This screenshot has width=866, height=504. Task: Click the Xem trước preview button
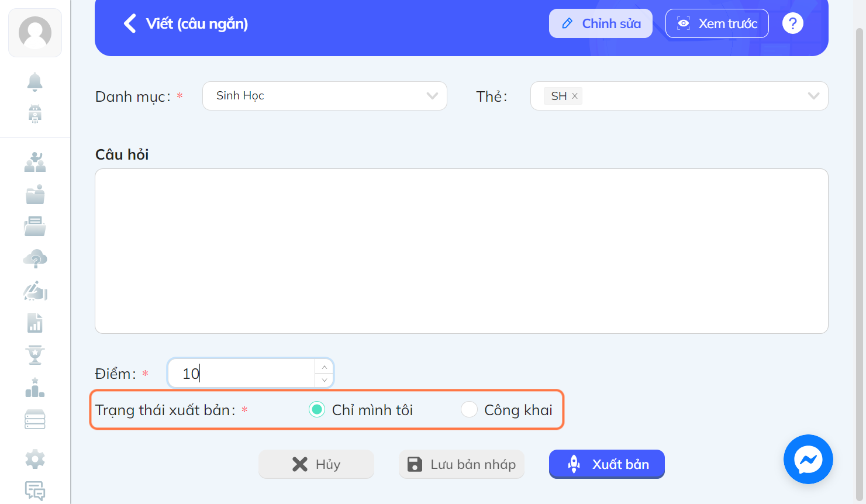pos(717,23)
